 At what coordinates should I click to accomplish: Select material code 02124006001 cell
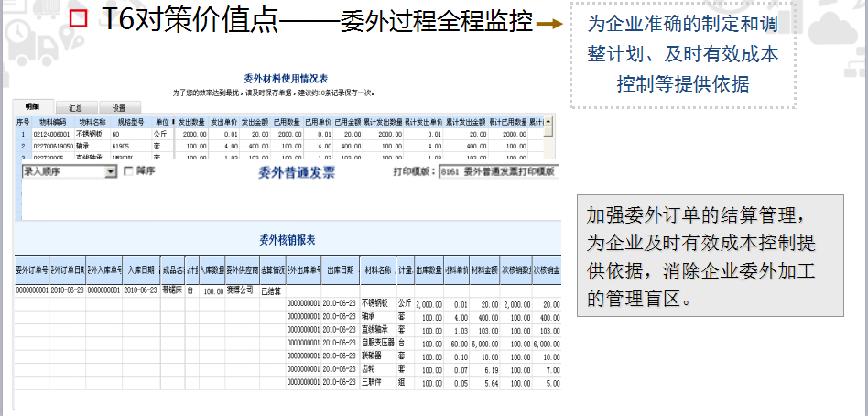coord(52,134)
